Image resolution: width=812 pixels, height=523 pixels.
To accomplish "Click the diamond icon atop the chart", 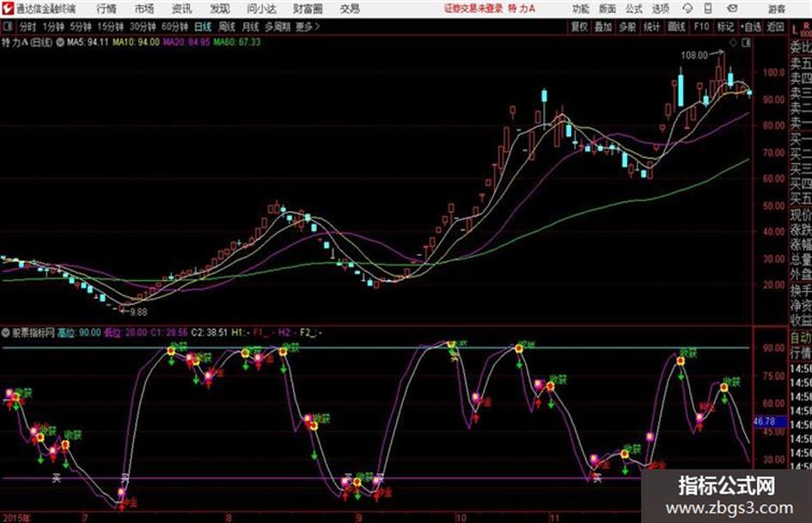I will point(733,43).
